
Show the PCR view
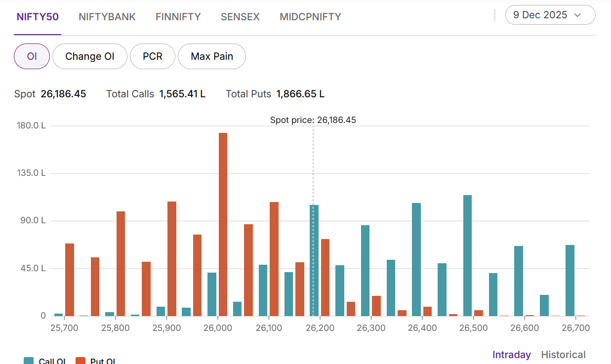pos(153,56)
